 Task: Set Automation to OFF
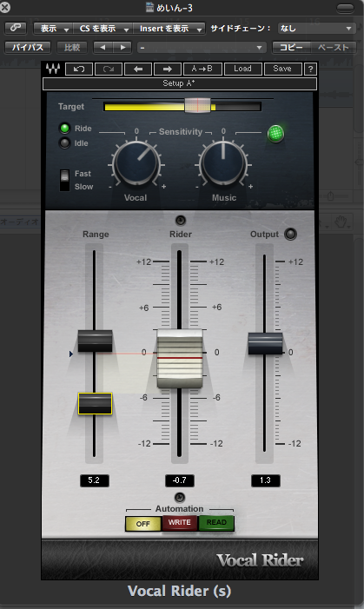143,524
